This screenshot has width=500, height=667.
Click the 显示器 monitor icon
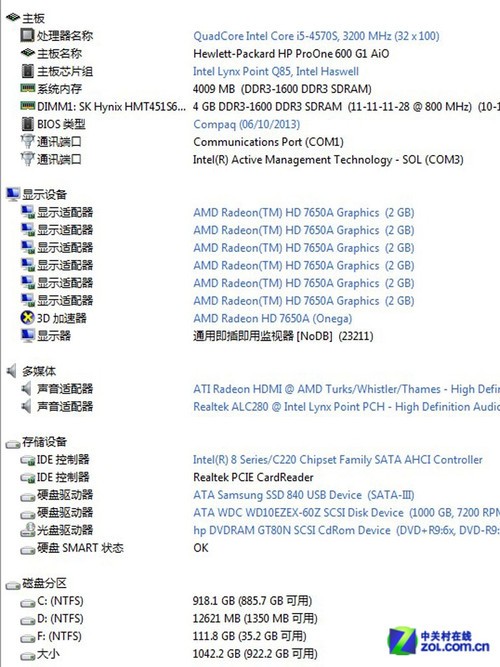point(28,336)
